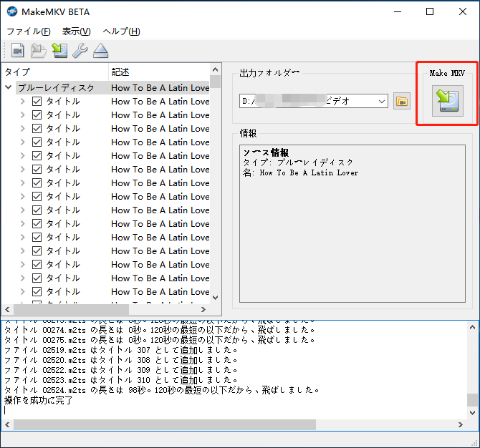Toggle the third タイトル checkbox in the tree

(37, 129)
